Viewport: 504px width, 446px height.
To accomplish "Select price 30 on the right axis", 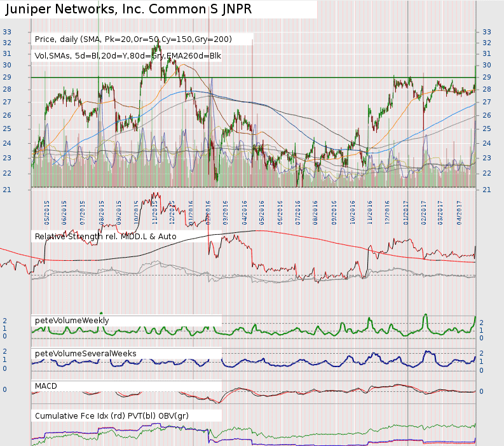I will [487, 65].
